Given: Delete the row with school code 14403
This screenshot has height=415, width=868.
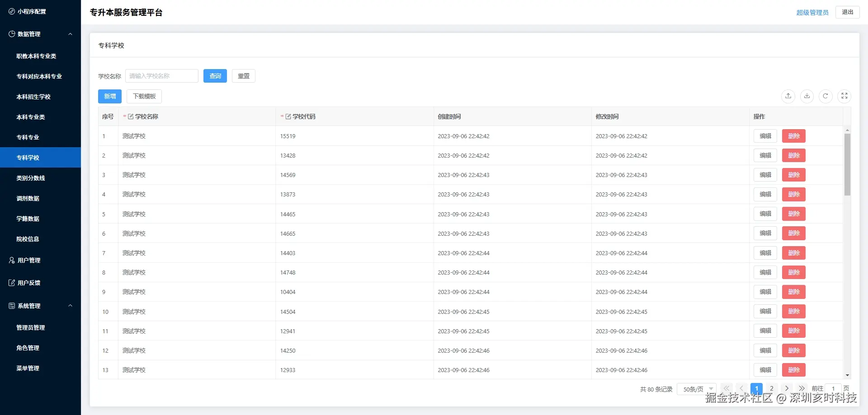Looking at the screenshot, I should pyautogui.click(x=794, y=253).
